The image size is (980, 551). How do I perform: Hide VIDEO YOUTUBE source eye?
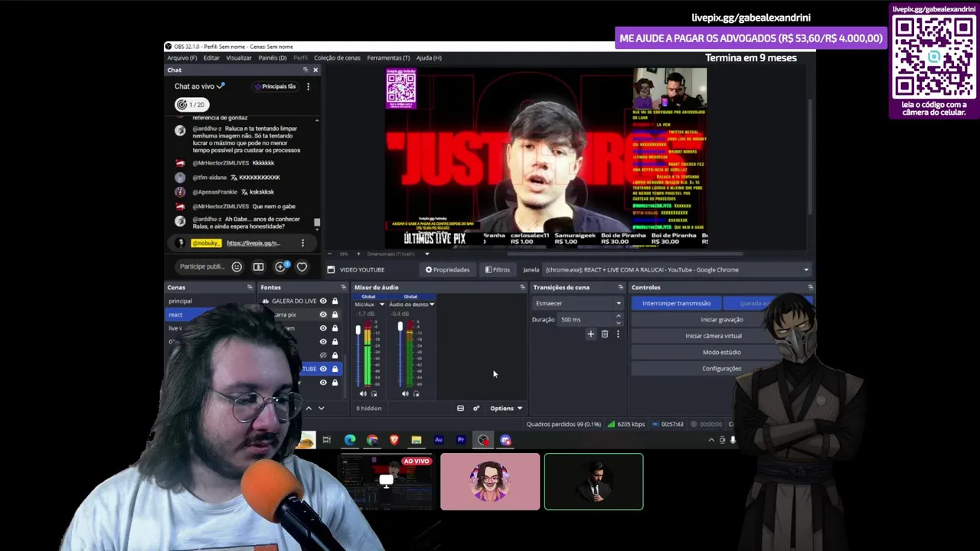[x=323, y=369]
